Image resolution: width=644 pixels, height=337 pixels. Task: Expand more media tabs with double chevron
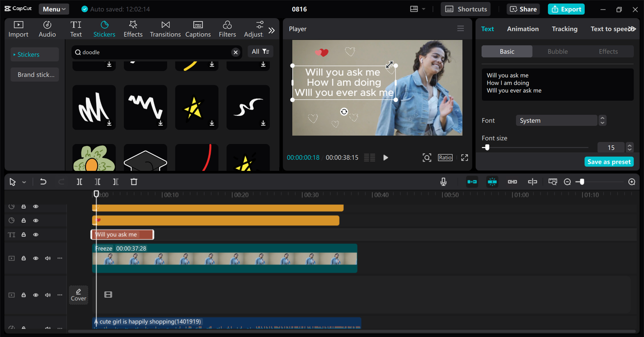272,30
